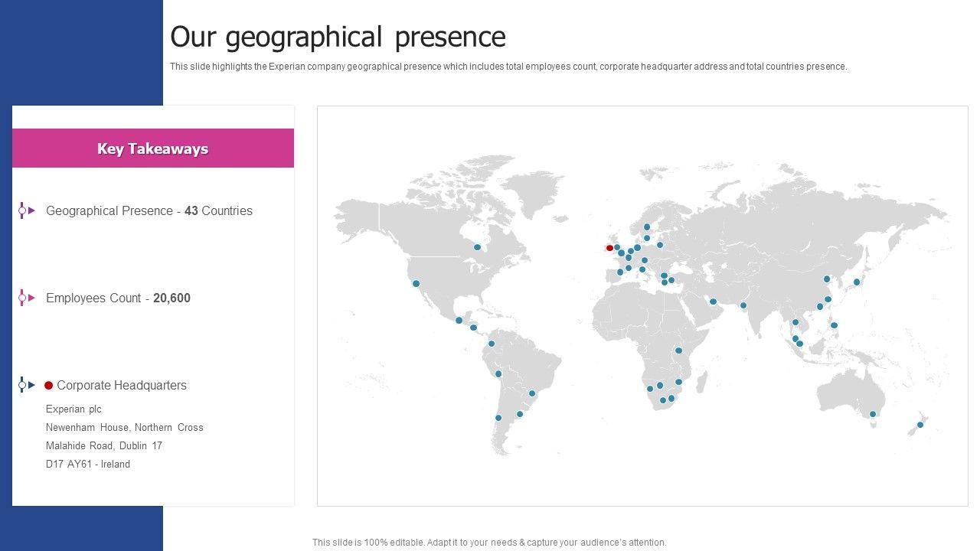Image resolution: width=980 pixels, height=551 pixels.
Task: Select the Geographical Presence bullet arrow icon
Action: (x=27, y=210)
